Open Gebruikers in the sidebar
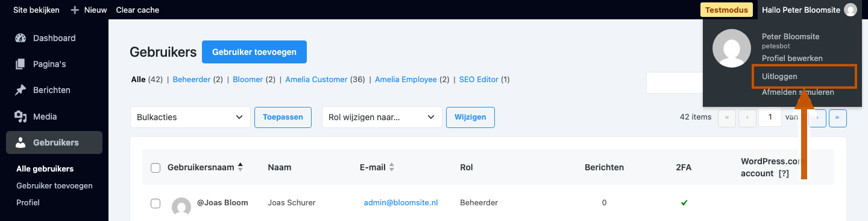Viewport: 868px width, 221px height. click(x=54, y=143)
